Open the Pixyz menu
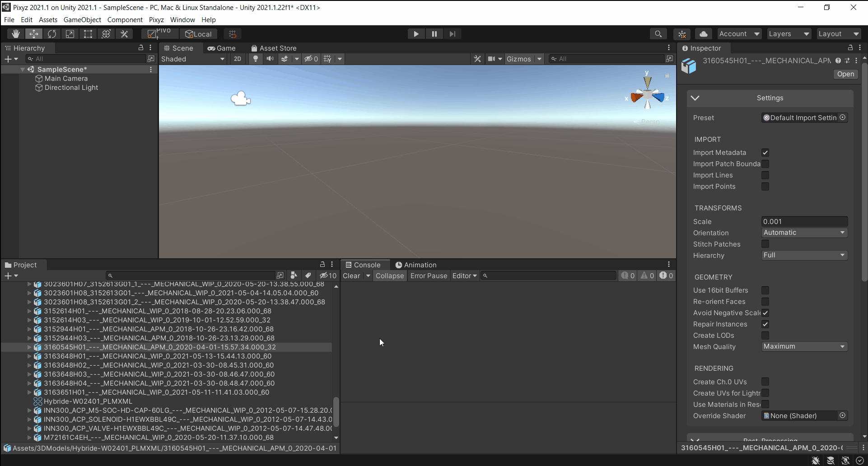 [x=156, y=20]
